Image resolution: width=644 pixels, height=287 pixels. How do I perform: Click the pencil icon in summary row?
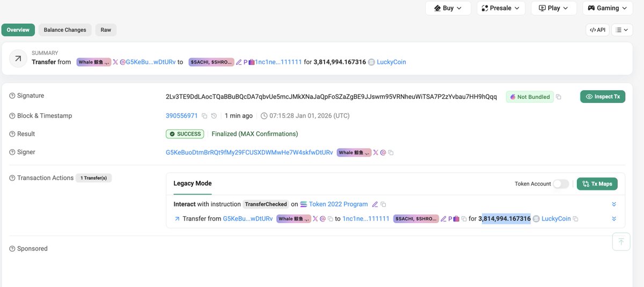[239, 62]
